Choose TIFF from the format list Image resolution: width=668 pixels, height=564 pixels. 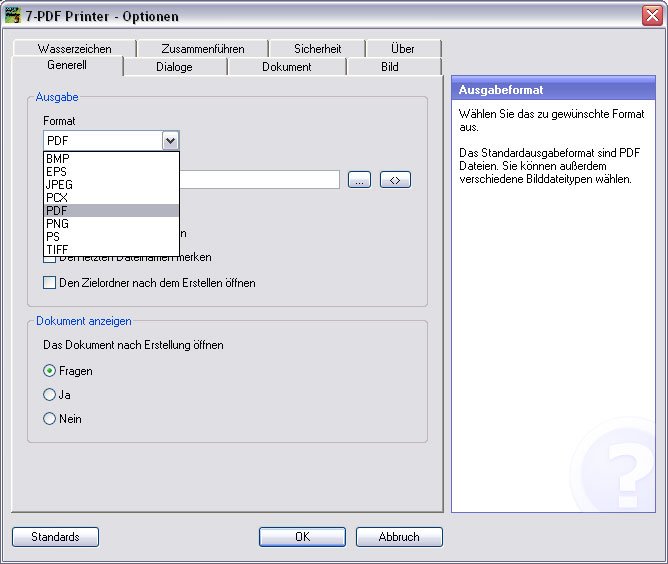pos(111,249)
